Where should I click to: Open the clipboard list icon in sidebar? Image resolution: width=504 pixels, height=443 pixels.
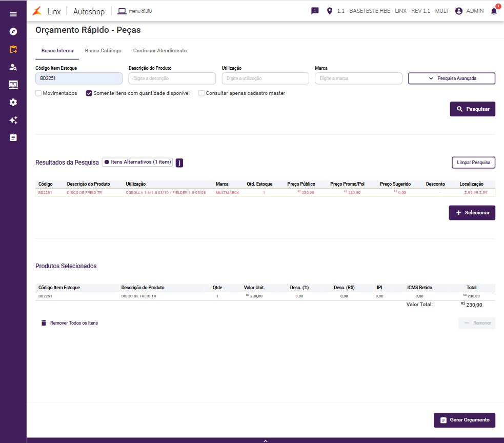click(13, 137)
